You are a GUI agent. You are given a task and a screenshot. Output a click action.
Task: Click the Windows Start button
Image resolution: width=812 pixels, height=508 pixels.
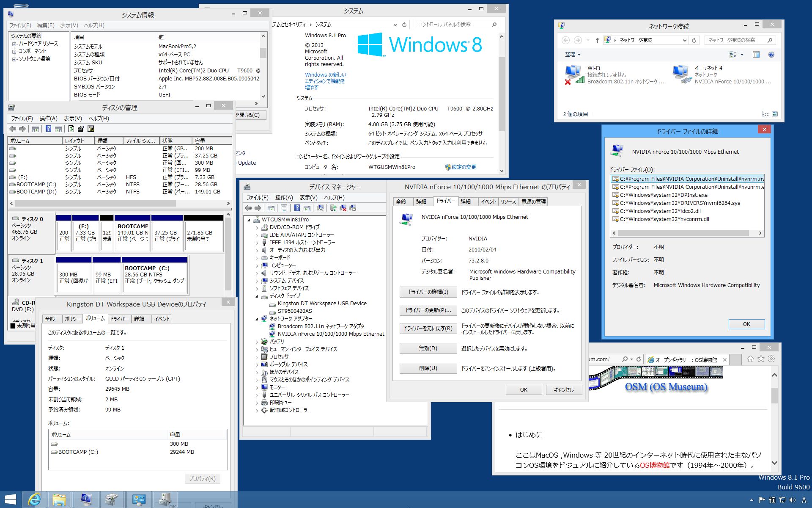(x=10, y=500)
